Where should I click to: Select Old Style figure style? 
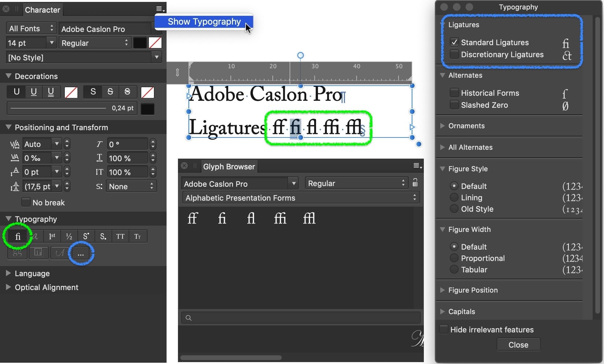(x=454, y=209)
